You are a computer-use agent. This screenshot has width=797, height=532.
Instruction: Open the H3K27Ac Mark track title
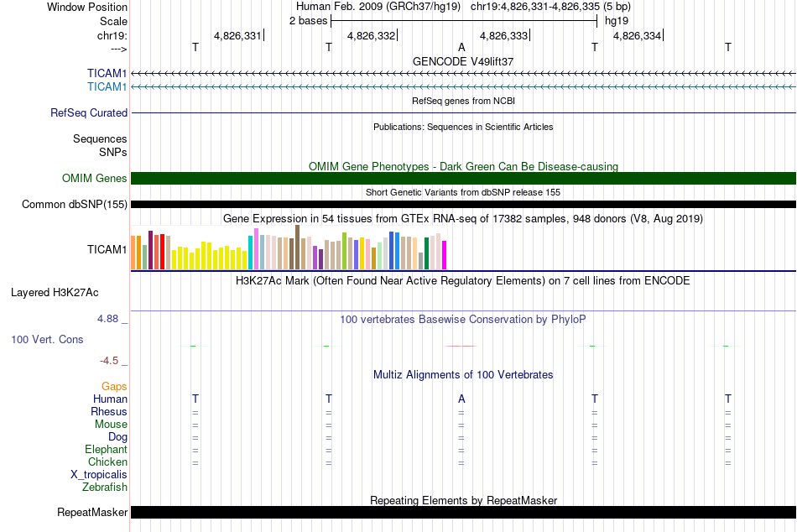click(463, 281)
